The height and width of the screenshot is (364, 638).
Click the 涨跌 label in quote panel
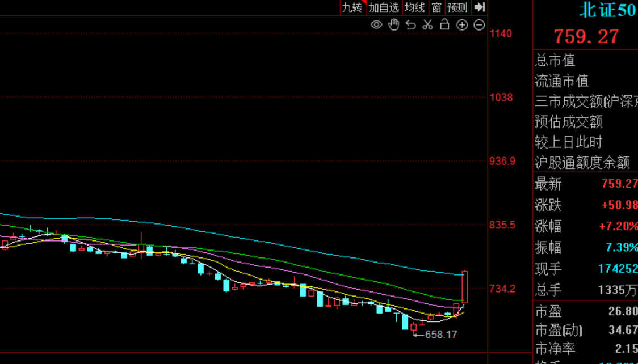(548, 205)
